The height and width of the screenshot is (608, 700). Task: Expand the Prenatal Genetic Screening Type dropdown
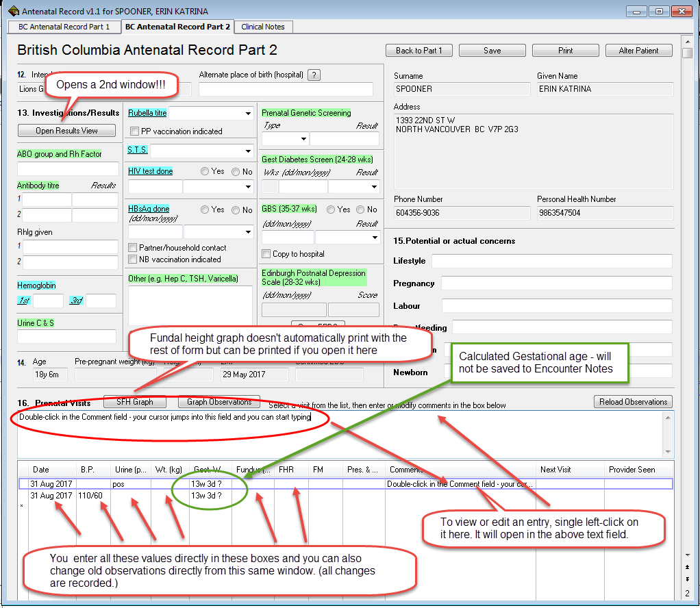click(303, 140)
